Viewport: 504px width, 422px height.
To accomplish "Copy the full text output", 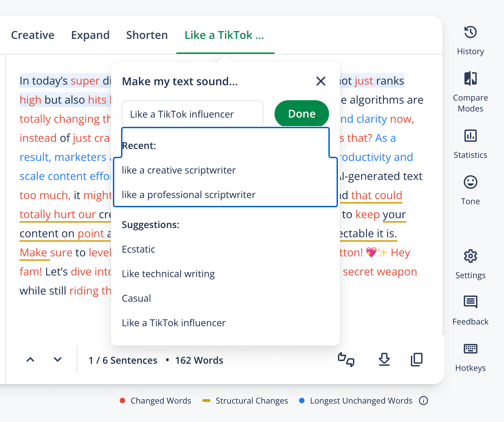I will (x=416, y=360).
